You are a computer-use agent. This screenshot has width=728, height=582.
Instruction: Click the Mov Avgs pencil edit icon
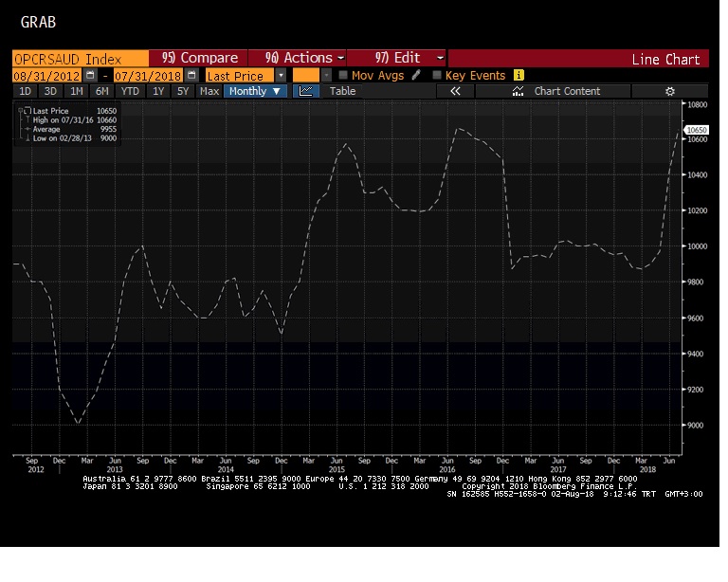coord(416,75)
